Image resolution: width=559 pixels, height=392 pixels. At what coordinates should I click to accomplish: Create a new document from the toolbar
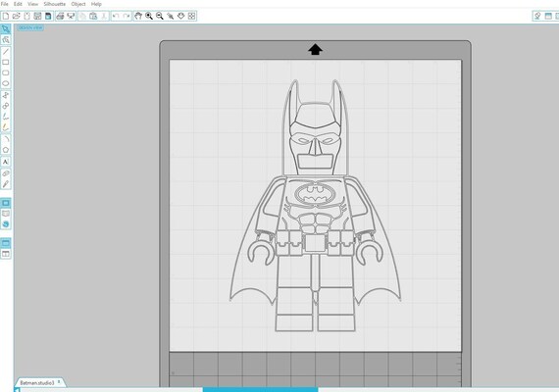tap(6, 16)
